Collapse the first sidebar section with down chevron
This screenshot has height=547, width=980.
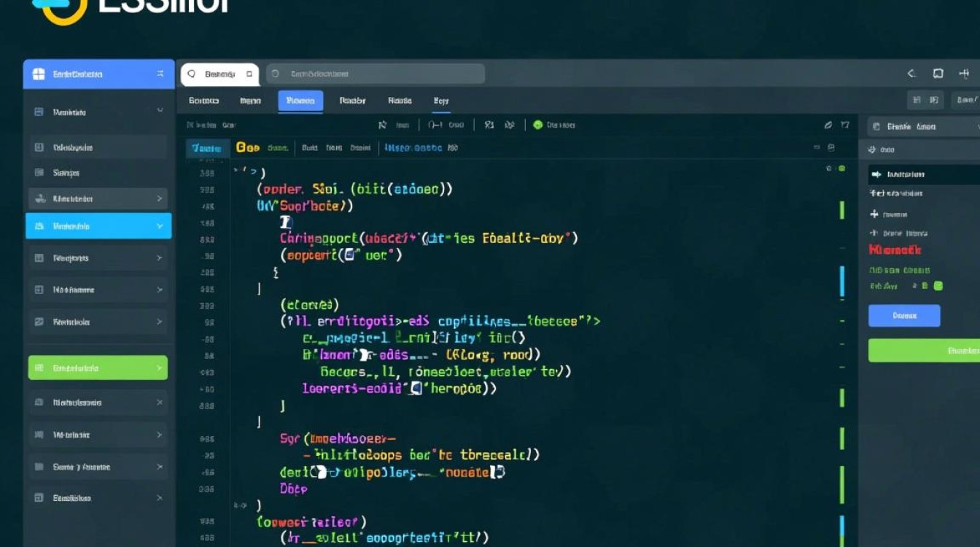click(160, 112)
